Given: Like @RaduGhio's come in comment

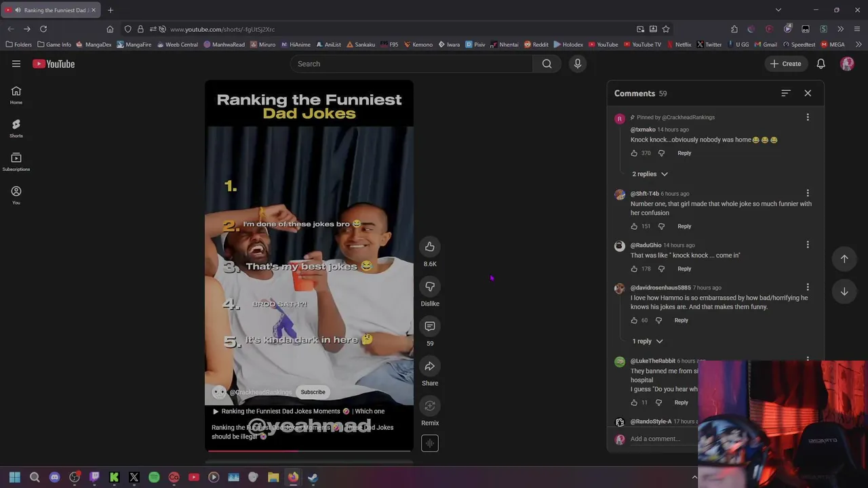Looking at the screenshot, I should coord(634,269).
